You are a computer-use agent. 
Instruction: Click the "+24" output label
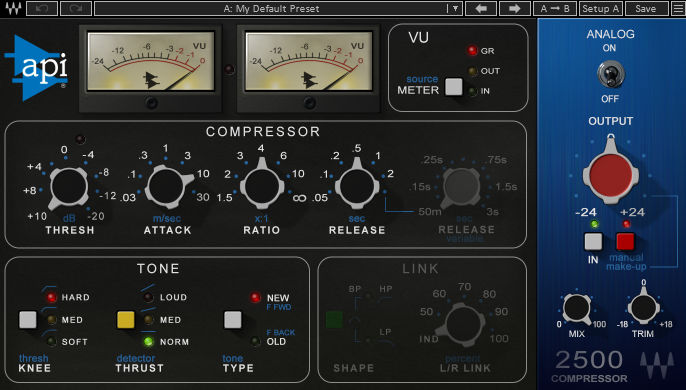coord(632,212)
